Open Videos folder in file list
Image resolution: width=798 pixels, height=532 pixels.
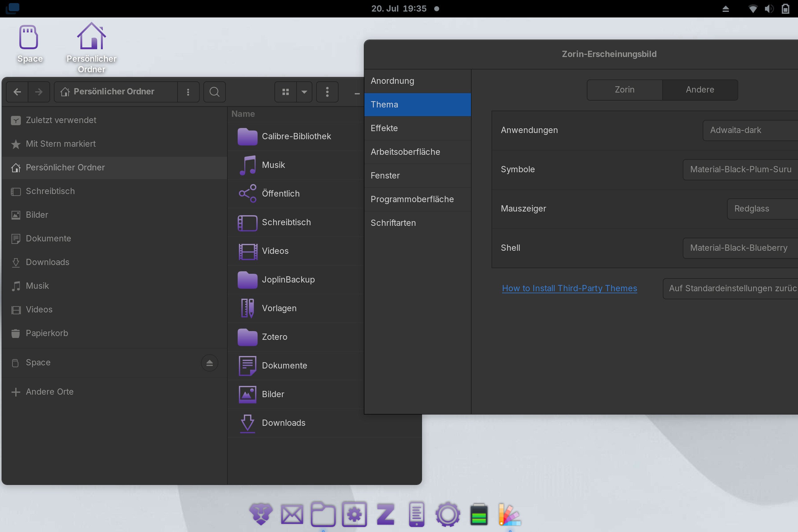(x=296, y=251)
